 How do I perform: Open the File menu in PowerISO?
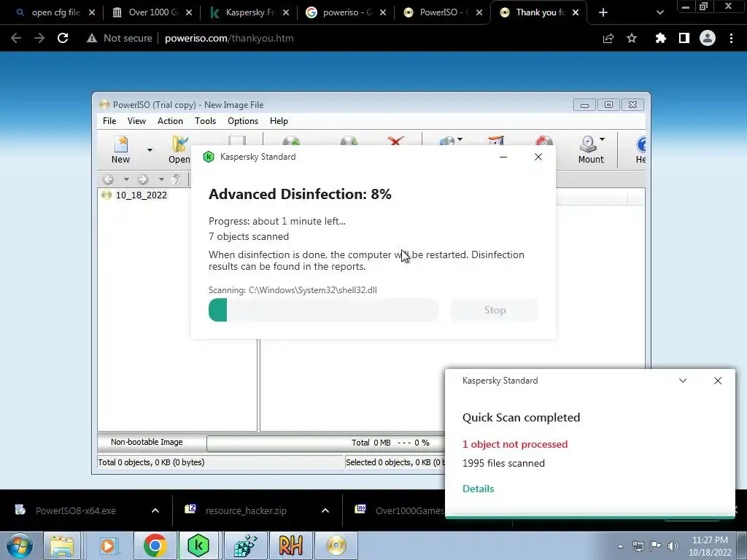coord(109,121)
